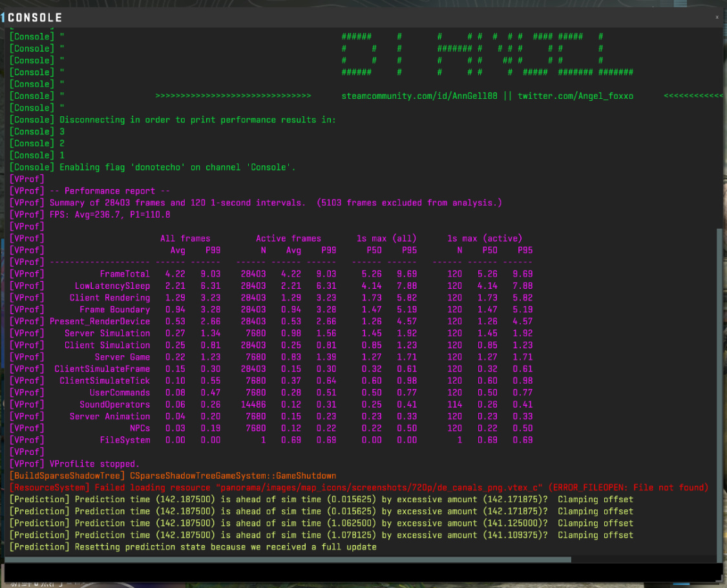The image size is (727, 588).
Task: Click the FileSystem row label
Action: pos(125,440)
